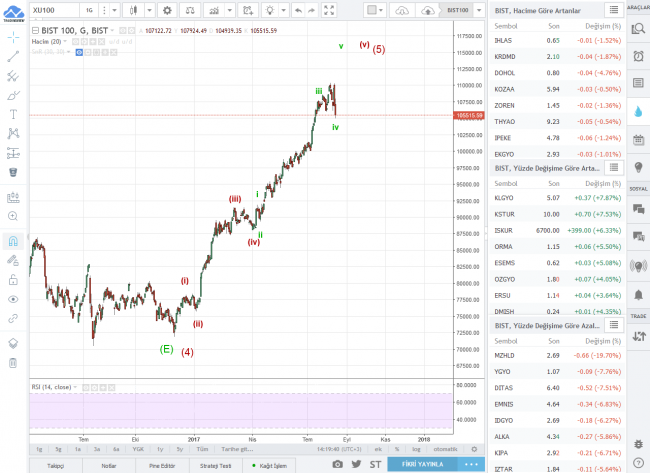Viewport: 650px width, 473px height.
Task: Toggle otomatik auto scale button
Action: coord(445,449)
